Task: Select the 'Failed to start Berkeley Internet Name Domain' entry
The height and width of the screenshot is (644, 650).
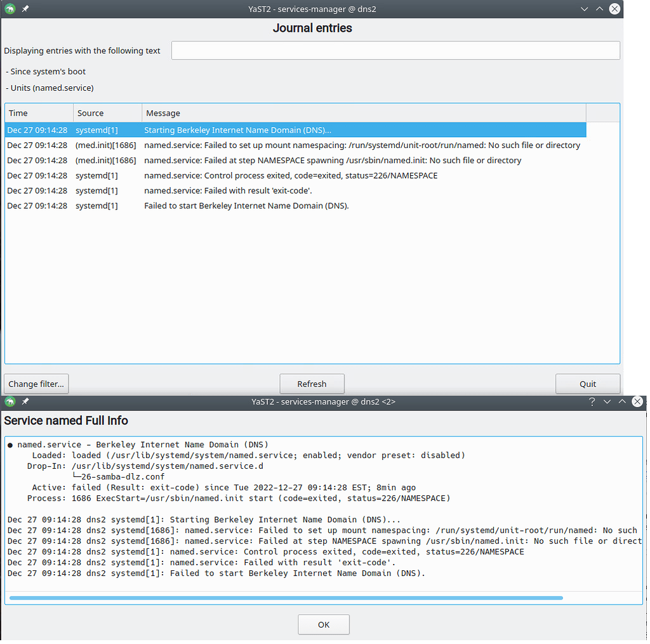Action: (246, 206)
